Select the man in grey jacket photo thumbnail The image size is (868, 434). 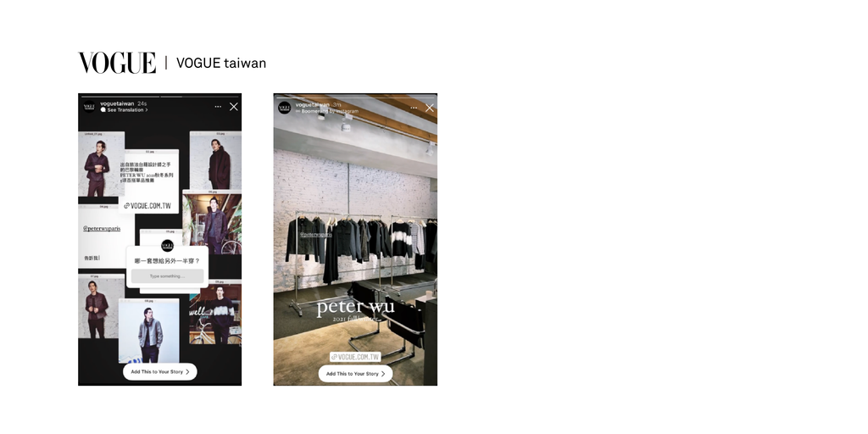tap(149, 331)
